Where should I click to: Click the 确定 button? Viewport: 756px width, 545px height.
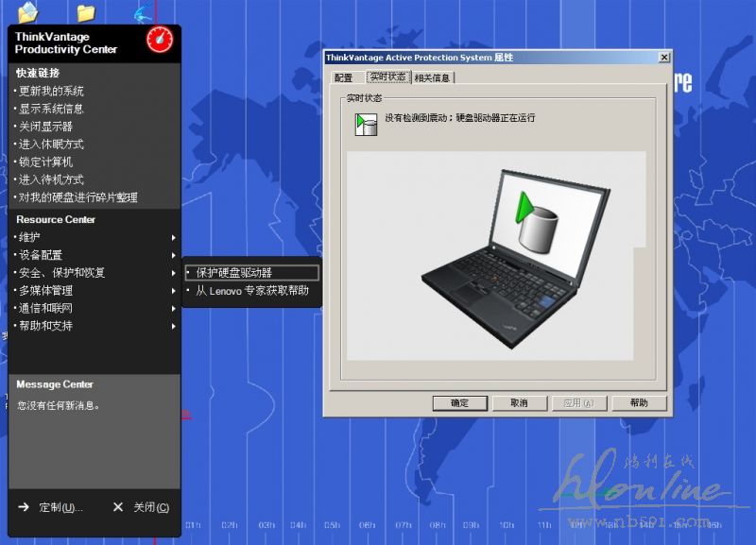tap(460, 403)
